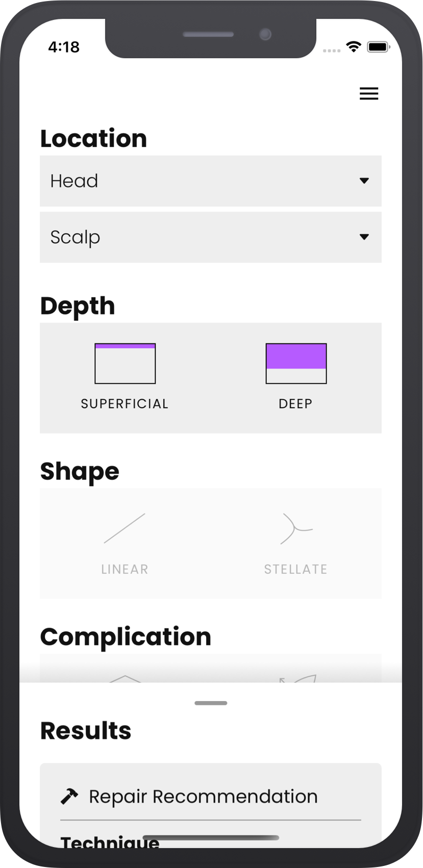
Task: Tap the battery indicator icon
Action: click(378, 47)
